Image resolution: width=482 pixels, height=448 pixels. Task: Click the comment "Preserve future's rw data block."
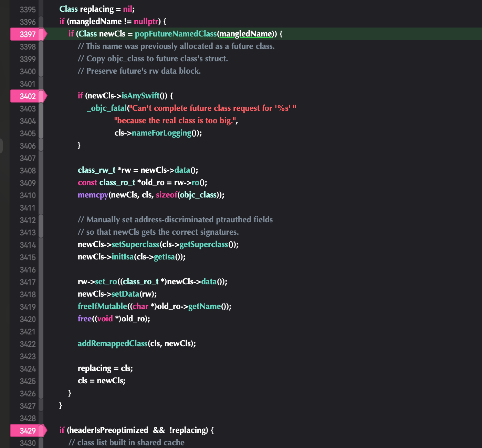[x=139, y=71]
